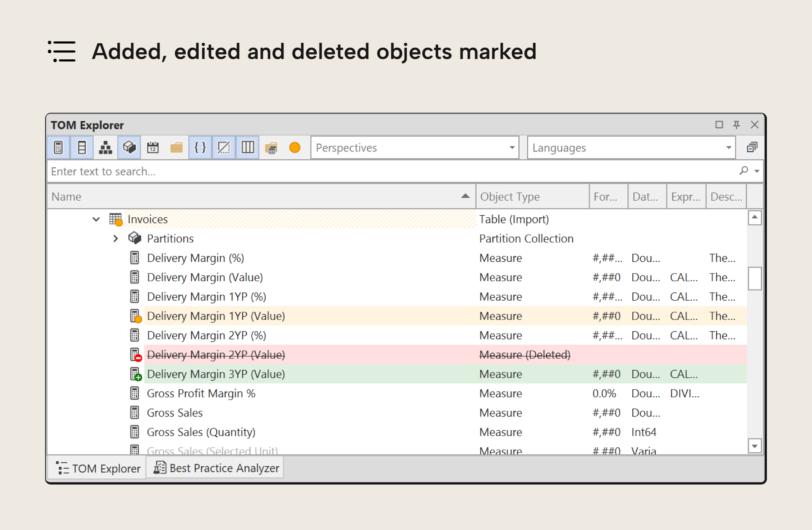Click the 'DIVI...' expression cell
The width and height of the screenshot is (812, 530).
tap(685, 393)
